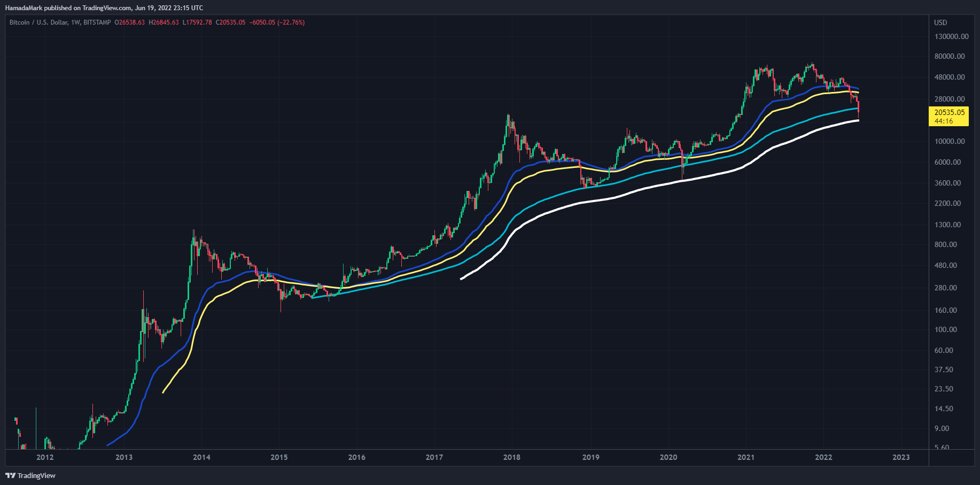Viewport: 980px width, 485px height.
Task: Click the BITSTAMP exchange name in legend
Action: (97, 22)
